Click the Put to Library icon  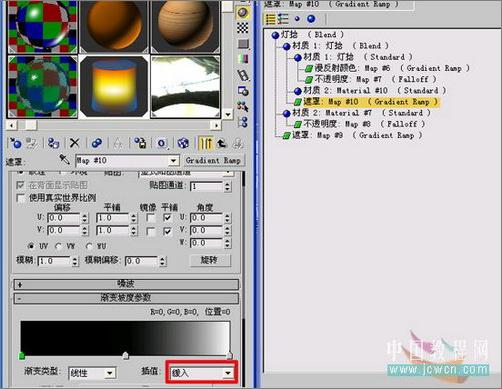click(140, 143)
